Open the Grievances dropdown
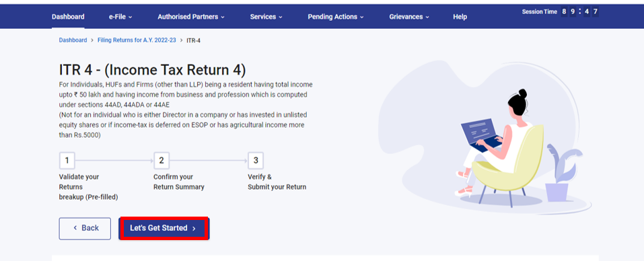Screen dimensions: 644x261 tap(409, 17)
